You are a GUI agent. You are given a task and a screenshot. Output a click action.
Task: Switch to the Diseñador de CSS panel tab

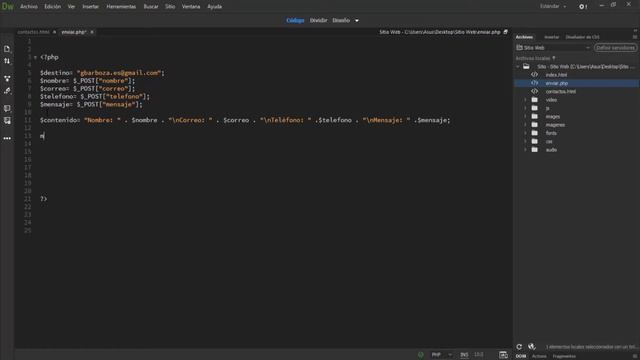(582, 37)
